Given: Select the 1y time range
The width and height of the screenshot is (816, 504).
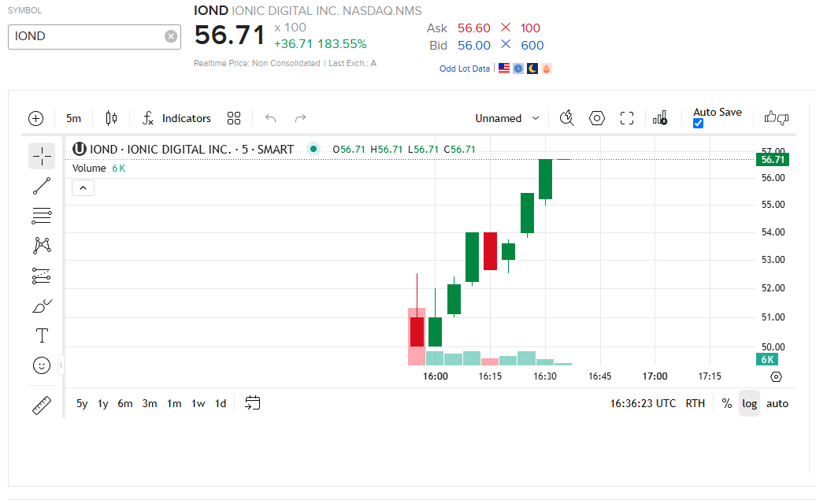Looking at the screenshot, I should 103,404.
